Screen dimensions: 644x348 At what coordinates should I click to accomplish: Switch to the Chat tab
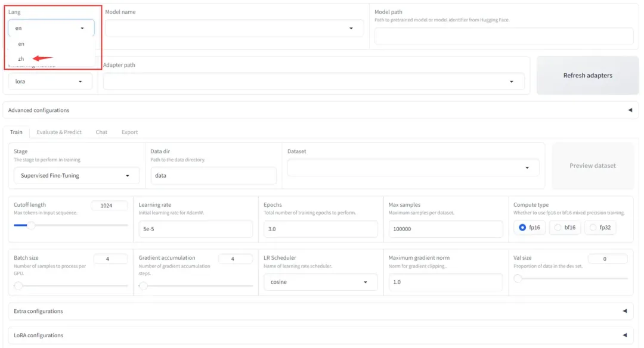pyautogui.click(x=101, y=132)
